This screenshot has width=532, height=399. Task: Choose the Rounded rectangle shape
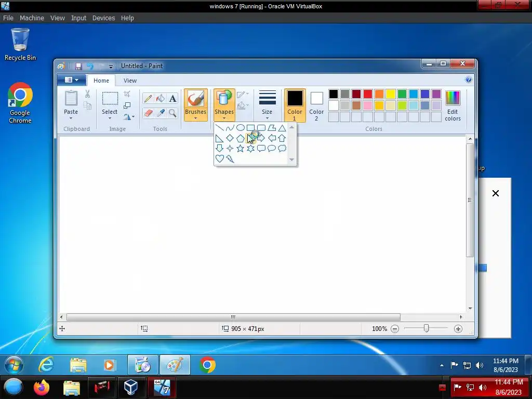261,128
